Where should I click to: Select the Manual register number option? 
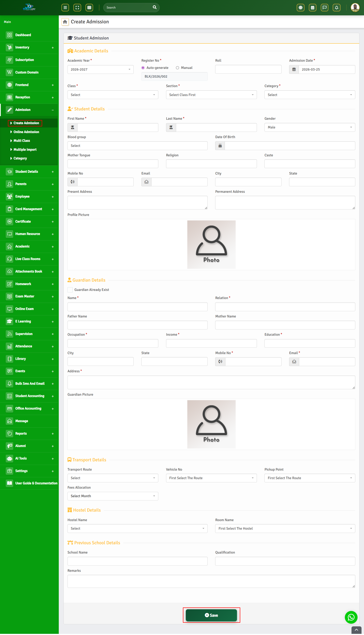point(177,68)
